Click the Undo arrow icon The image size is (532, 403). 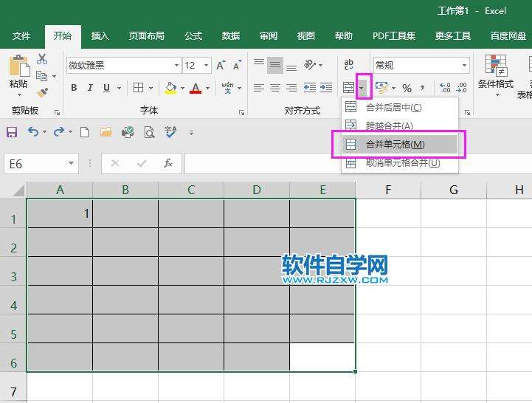click(33, 132)
